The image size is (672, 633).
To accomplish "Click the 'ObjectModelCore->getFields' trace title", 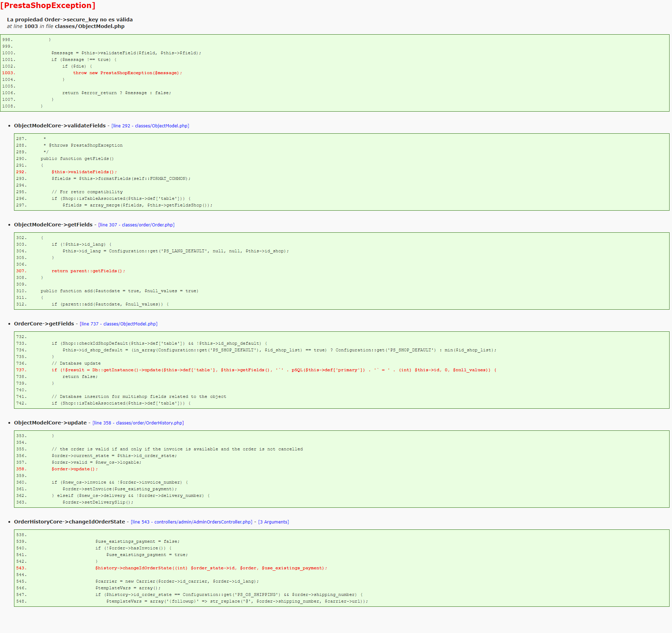I will point(53,225).
